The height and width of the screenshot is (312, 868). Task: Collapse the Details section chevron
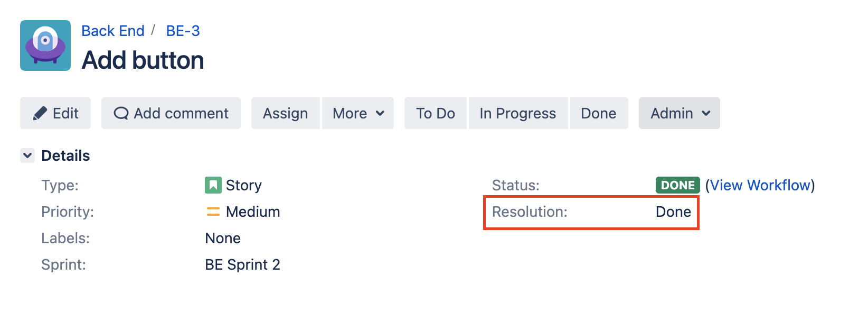coord(27,155)
